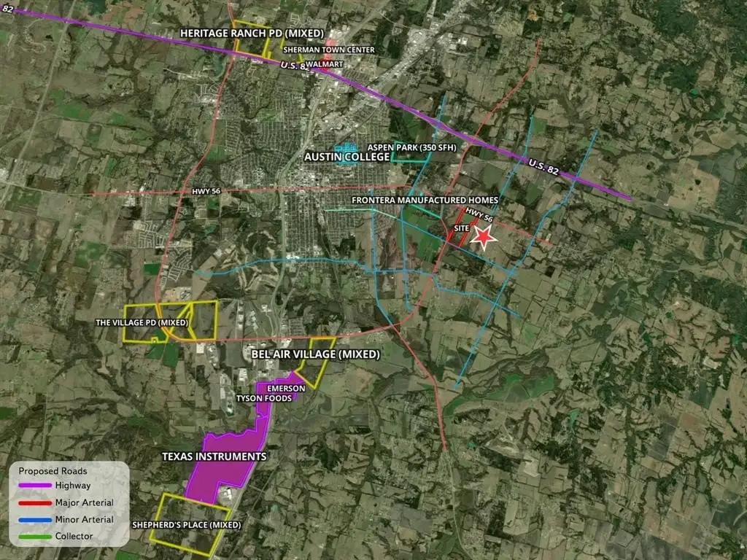Select the red Major Arterial legend swatch
Image resolution: width=747 pixels, height=560 pixels.
[x=34, y=503]
